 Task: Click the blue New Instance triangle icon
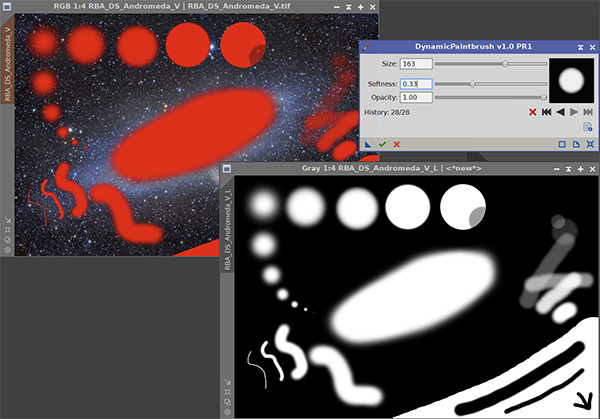click(367, 145)
